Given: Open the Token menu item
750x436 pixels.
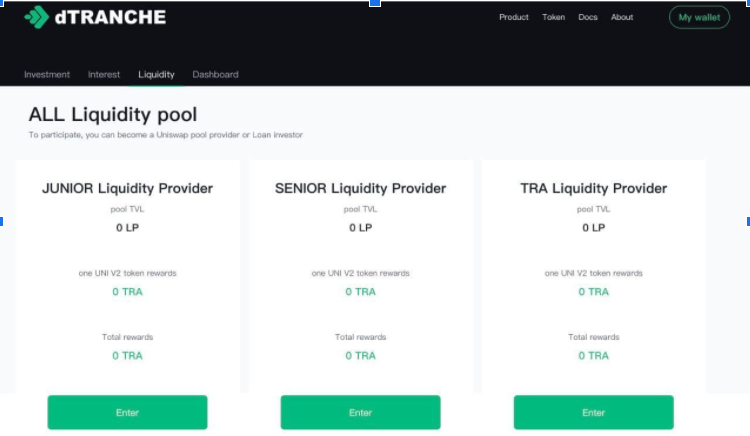Looking at the screenshot, I should coord(553,17).
